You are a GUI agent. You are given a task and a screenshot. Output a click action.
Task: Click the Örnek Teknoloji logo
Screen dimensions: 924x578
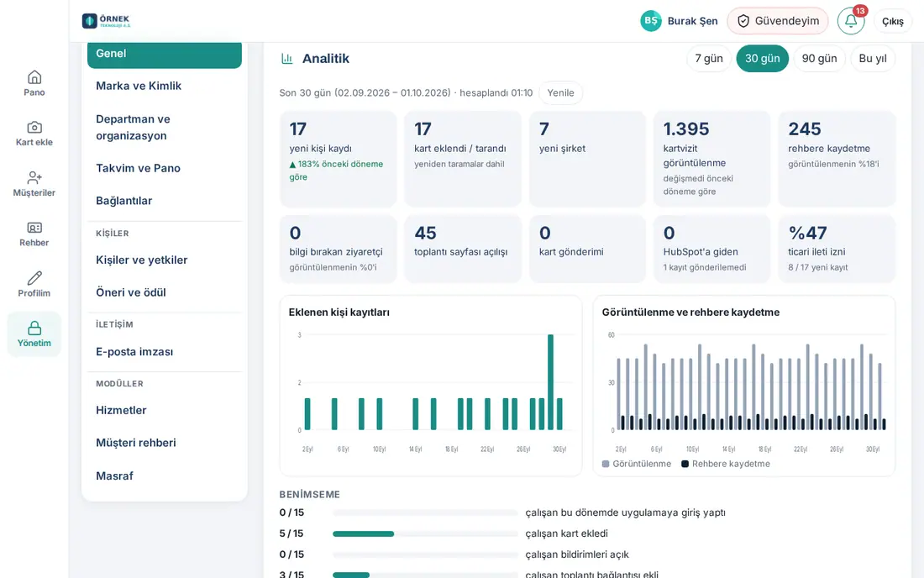coord(106,21)
